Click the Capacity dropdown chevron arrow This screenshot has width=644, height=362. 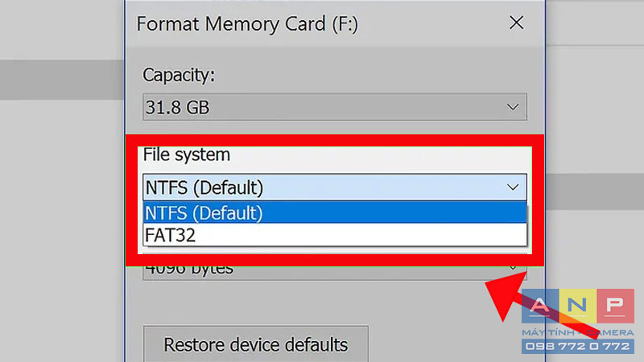(513, 107)
